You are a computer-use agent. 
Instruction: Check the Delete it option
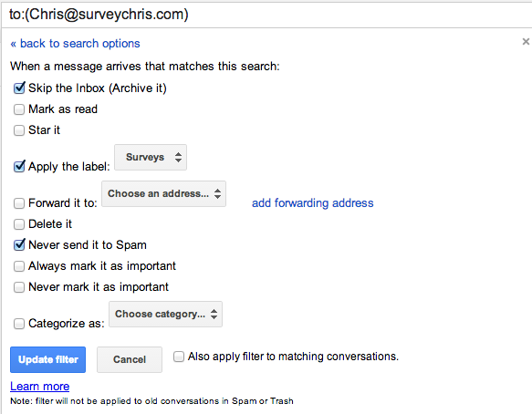(x=19, y=224)
